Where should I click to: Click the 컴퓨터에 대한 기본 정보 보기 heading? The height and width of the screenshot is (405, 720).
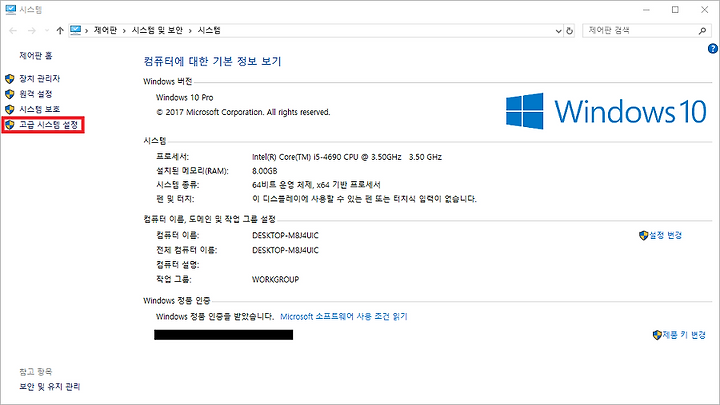tap(212, 61)
